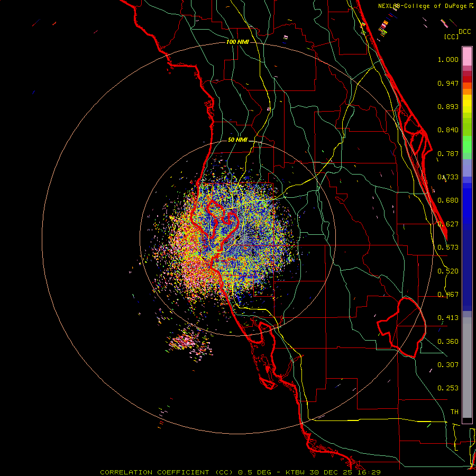Click the pink swatch at the color bar top
The image size is (476, 476).
tap(467, 57)
